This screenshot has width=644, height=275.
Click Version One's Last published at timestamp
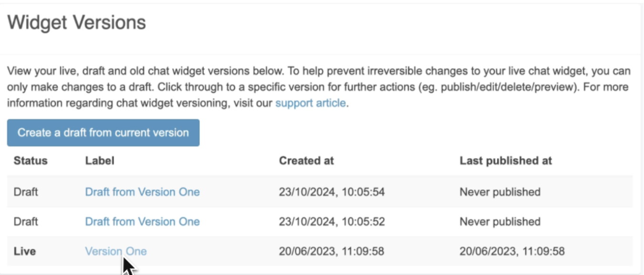512,251
